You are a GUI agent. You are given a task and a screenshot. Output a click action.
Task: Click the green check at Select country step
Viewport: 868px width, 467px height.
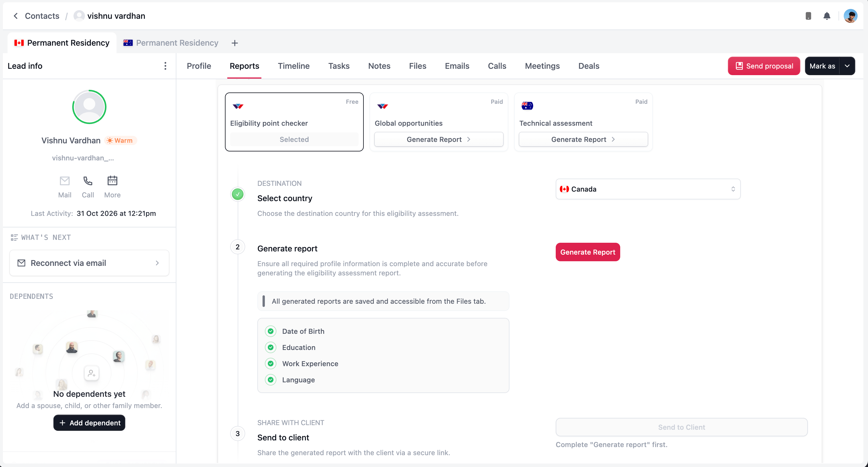(238, 194)
